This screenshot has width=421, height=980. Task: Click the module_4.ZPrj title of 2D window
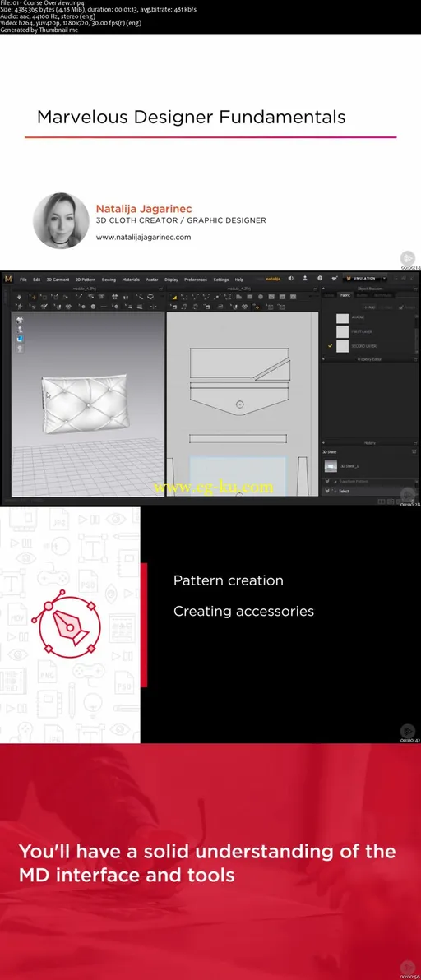pos(238,288)
